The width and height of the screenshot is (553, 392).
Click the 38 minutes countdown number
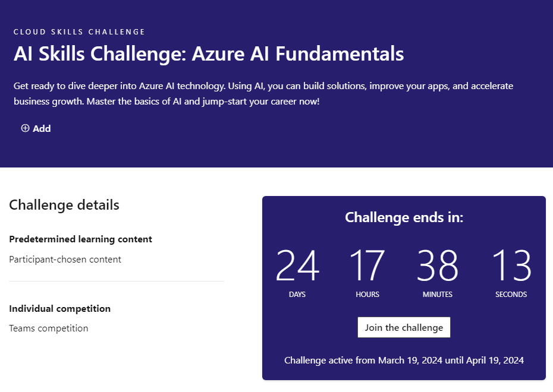point(437,265)
